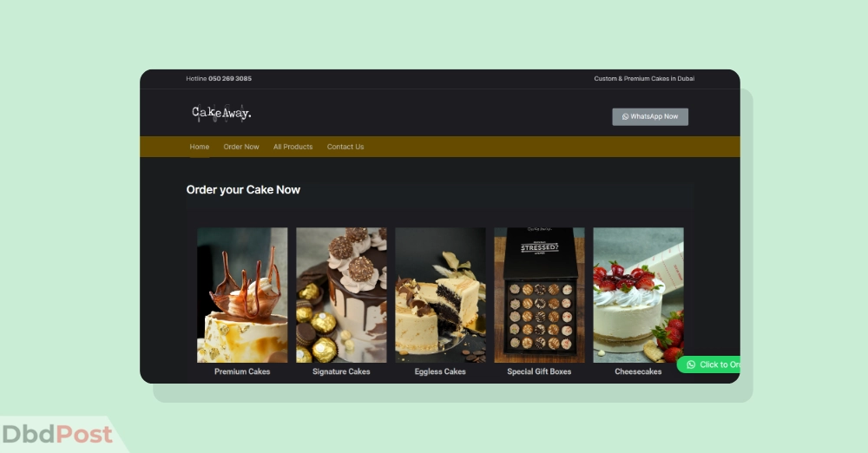
Task: Open the Contact Us menu item
Action: pyautogui.click(x=345, y=147)
